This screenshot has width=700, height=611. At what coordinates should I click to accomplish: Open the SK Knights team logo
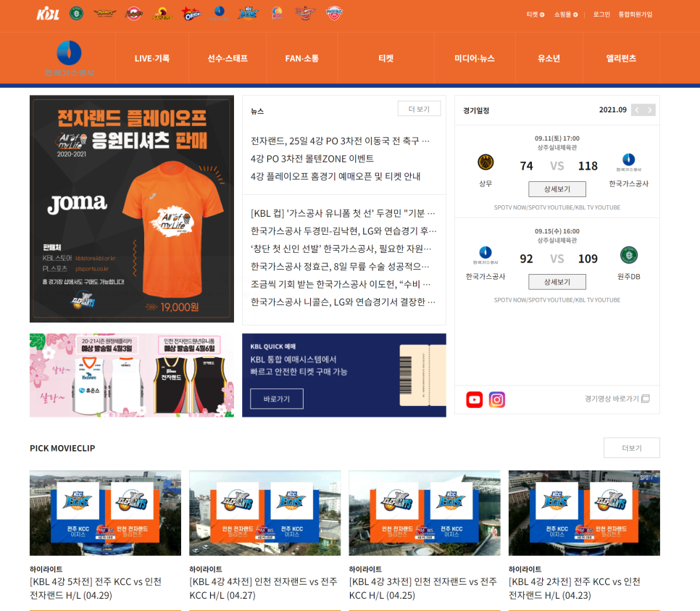(133, 13)
